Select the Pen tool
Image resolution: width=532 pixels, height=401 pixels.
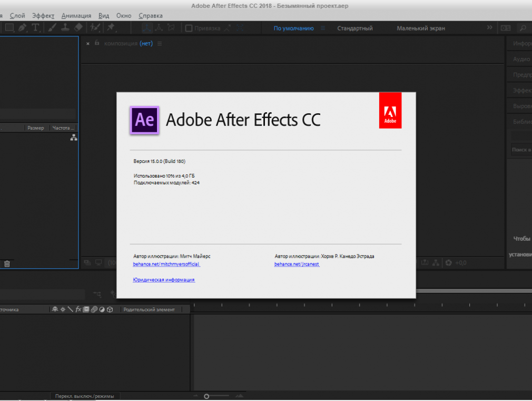[x=23, y=28]
